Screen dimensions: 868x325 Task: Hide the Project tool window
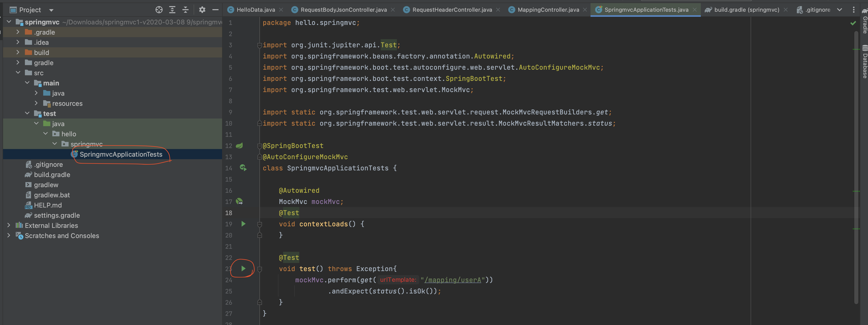click(215, 10)
